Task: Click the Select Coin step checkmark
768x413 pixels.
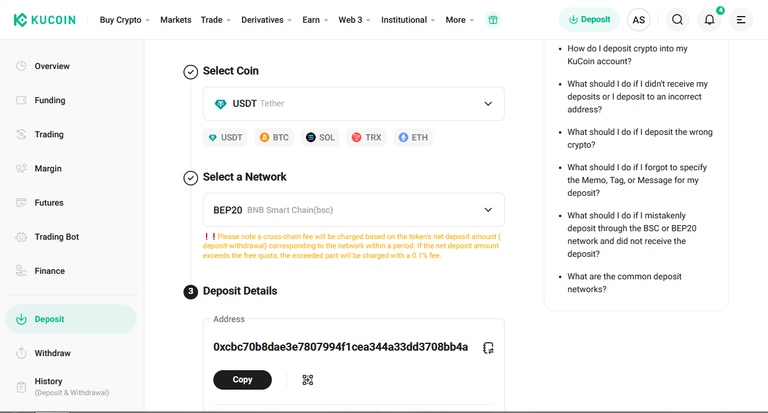Action: (x=191, y=72)
